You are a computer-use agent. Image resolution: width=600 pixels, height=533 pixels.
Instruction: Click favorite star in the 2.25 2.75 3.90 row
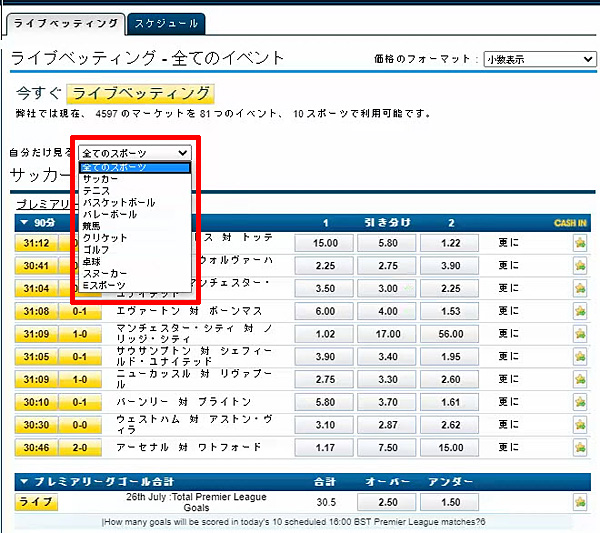click(580, 266)
